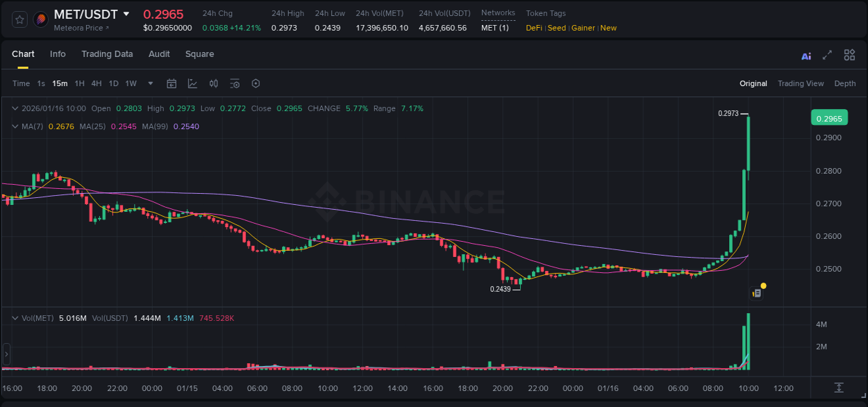Open the indicators list icon

235,83
